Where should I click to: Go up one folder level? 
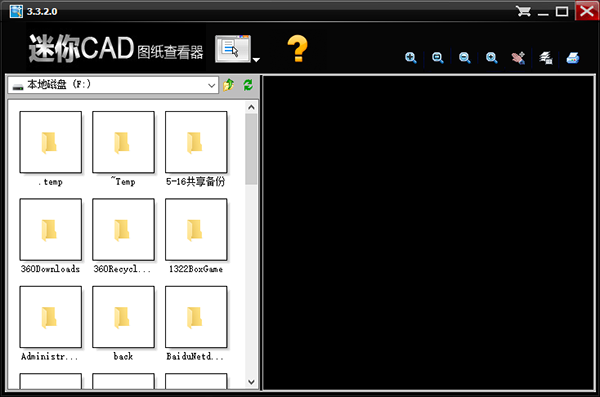tap(229, 85)
